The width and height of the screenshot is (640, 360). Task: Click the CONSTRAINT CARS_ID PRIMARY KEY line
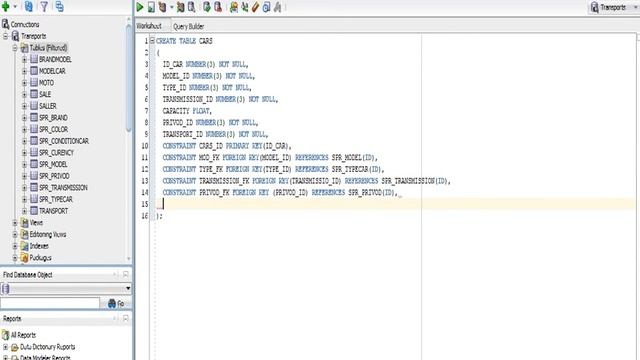pyautogui.click(x=227, y=146)
